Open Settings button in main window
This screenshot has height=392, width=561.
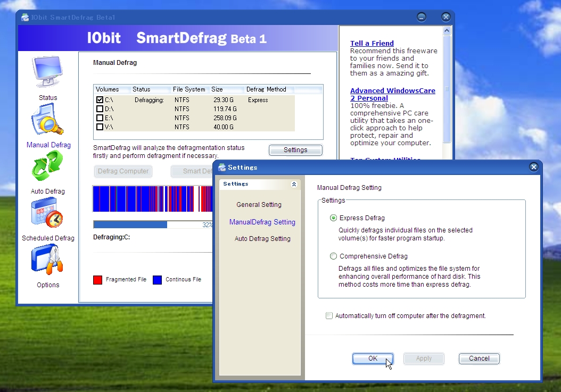pyautogui.click(x=295, y=150)
